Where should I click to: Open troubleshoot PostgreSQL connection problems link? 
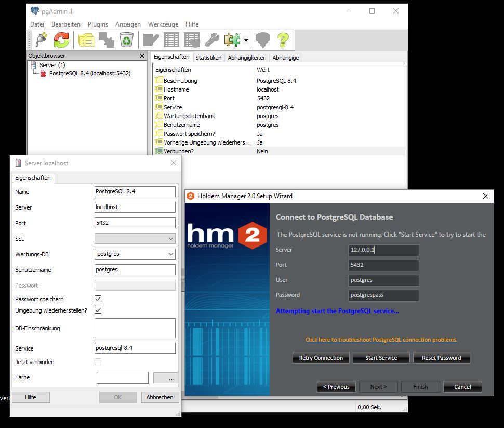click(381, 340)
